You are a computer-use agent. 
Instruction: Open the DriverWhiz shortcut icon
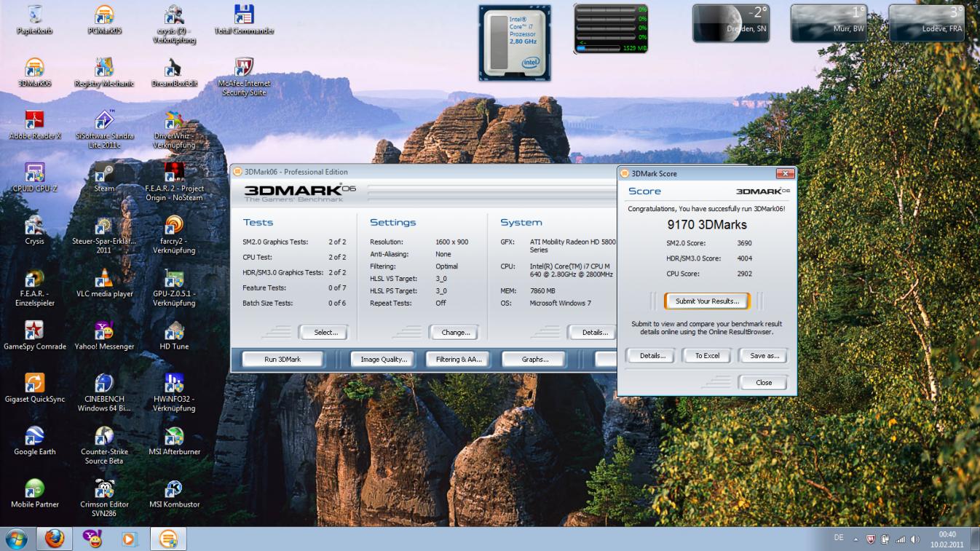(x=174, y=129)
